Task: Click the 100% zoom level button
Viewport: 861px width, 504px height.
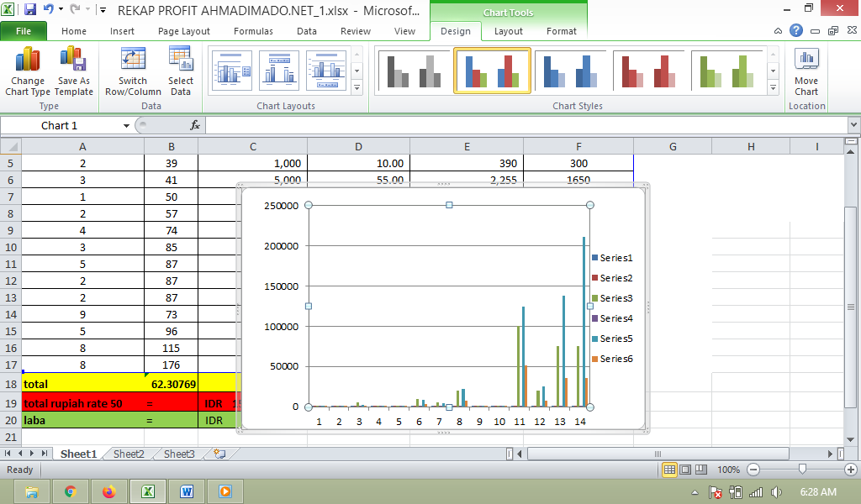Action: 728,470
